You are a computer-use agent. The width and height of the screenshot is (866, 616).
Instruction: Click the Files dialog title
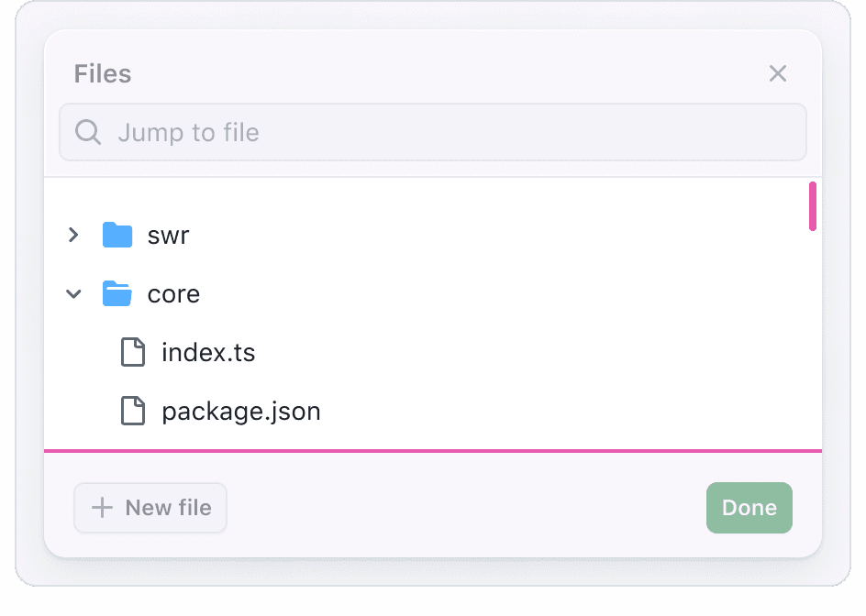103,74
